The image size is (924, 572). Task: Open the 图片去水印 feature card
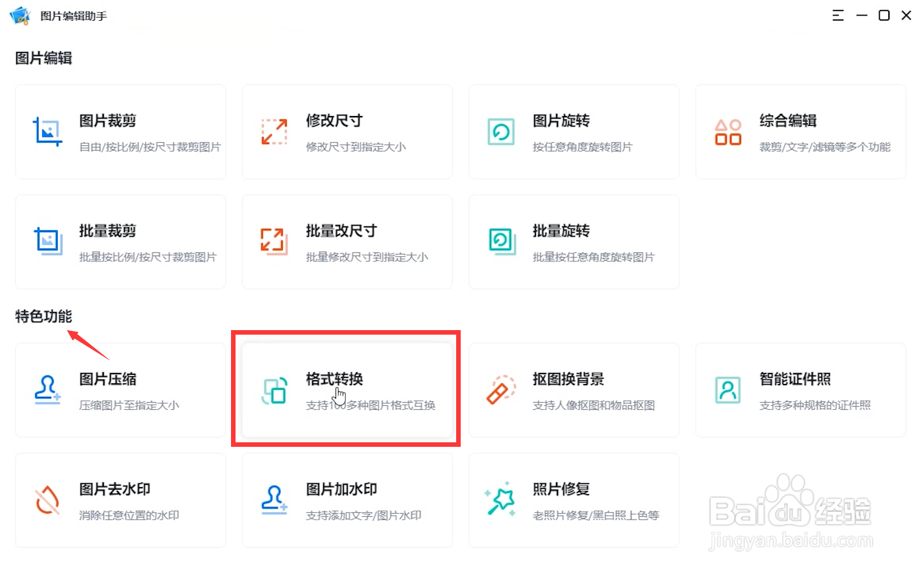120,500
